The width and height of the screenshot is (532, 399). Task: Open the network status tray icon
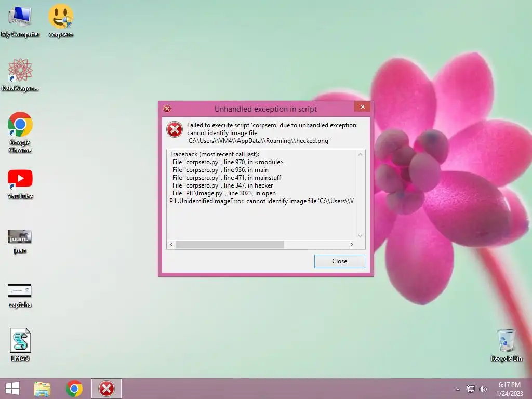[x=471, y=389]
